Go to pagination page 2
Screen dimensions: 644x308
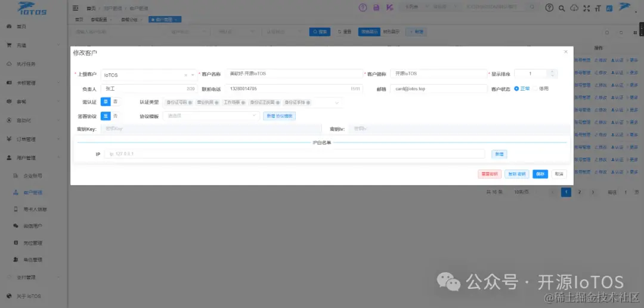click(x=580, y=192)
